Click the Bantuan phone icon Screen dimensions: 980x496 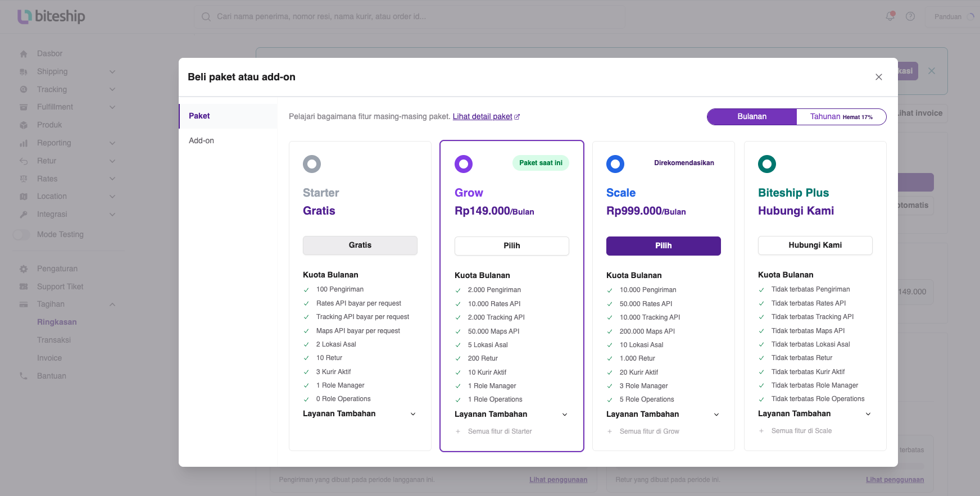point(24,376)
